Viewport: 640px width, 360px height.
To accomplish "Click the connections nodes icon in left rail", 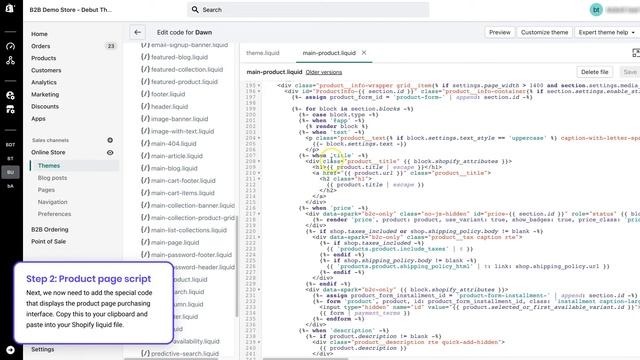I will (10, 60).
